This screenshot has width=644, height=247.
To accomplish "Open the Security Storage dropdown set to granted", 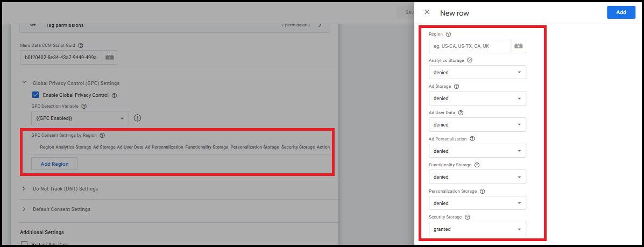I will point(477,229).
